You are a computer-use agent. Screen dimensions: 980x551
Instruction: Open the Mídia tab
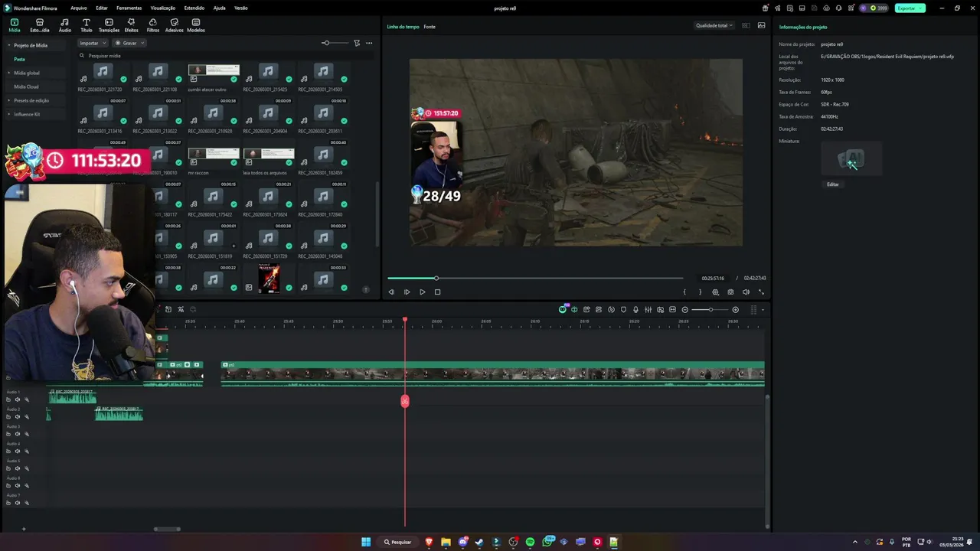(14, 25)
